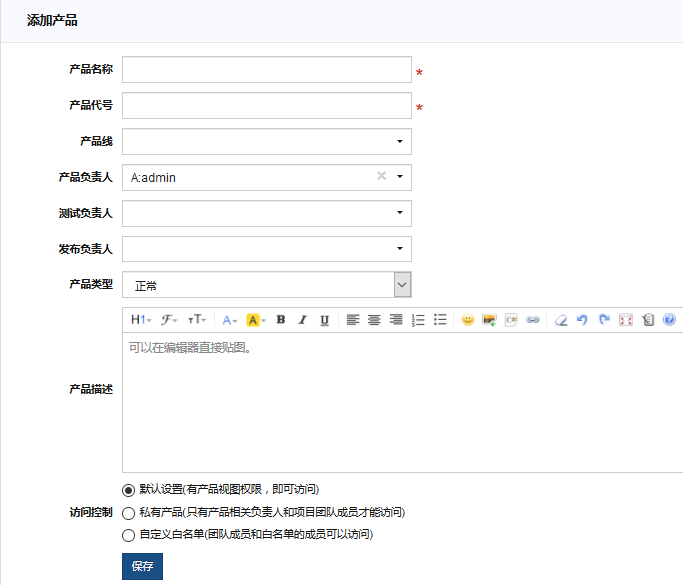Insert a hyperlink via the chain icon
Viewport: 683px width, 585px height.
pyautogui.click(x=533, y=320)
